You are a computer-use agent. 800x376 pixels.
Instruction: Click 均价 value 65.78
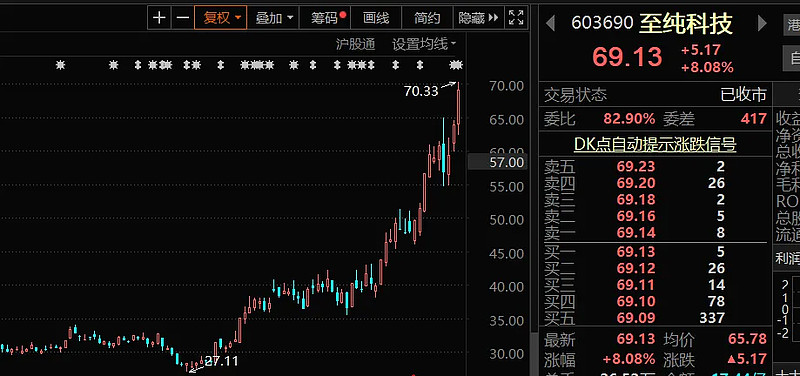(x=748, y=339)
